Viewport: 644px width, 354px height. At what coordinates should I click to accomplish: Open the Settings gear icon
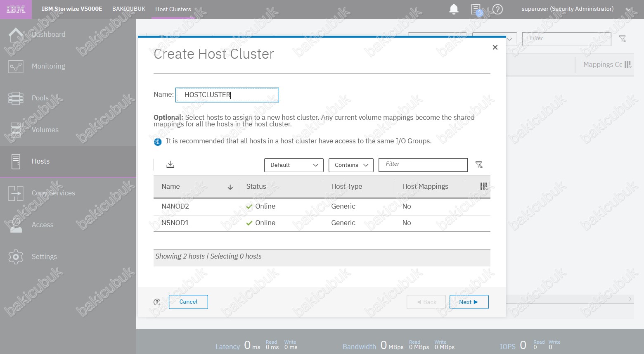pyautogui.click(x=16, y=257)
